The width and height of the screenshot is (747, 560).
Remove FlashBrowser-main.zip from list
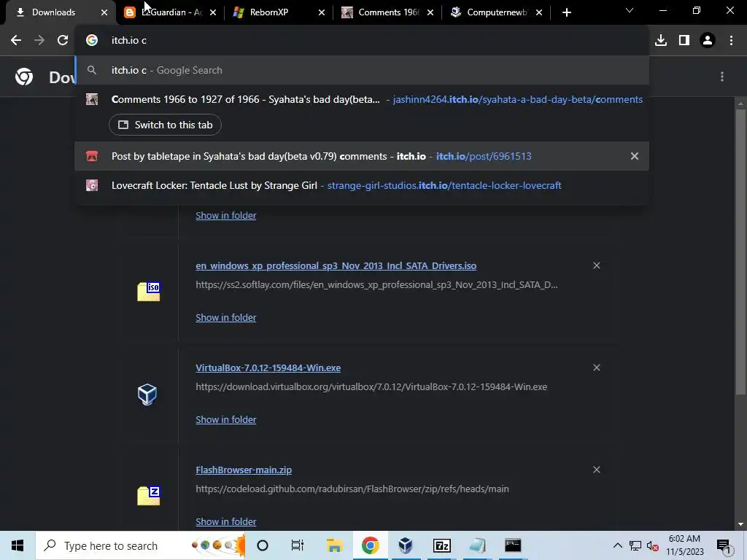(x=597, y=470)
